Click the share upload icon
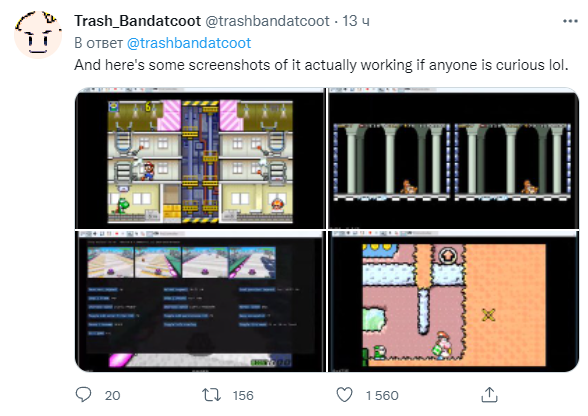The width and height of the screenshot is (588, 416). pyautogui.click(x=489, y=395)
